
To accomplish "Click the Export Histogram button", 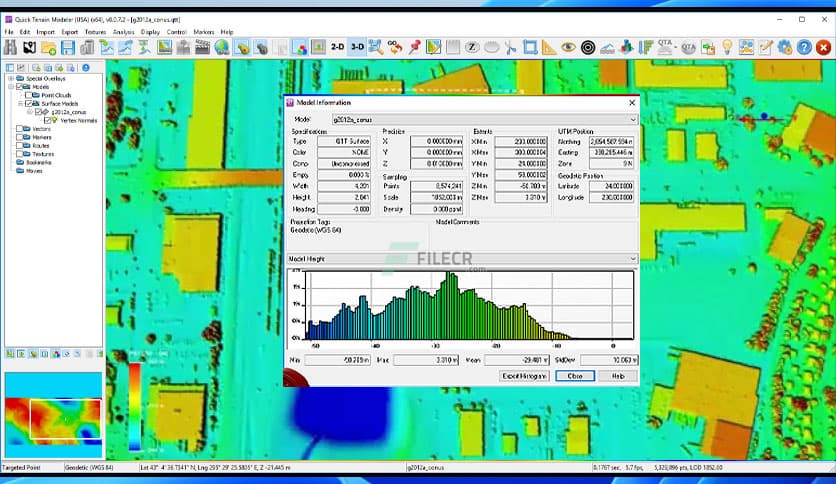I will pos(525,376).
